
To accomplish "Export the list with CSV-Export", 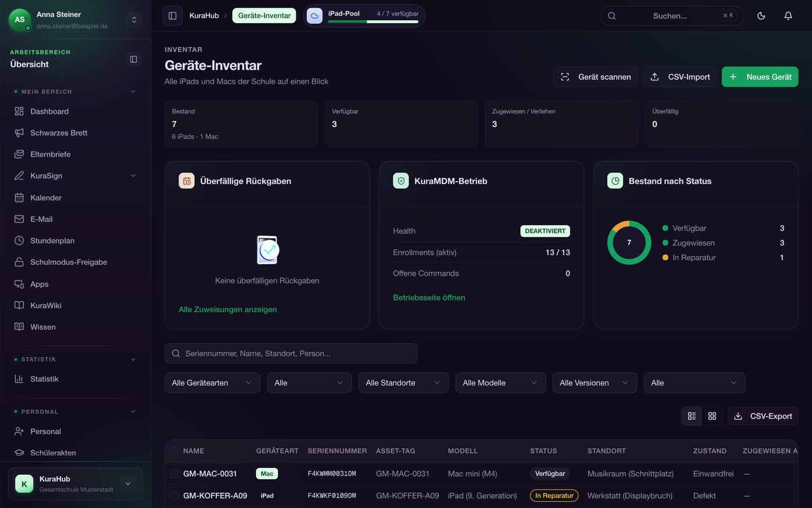I will 763,416.
